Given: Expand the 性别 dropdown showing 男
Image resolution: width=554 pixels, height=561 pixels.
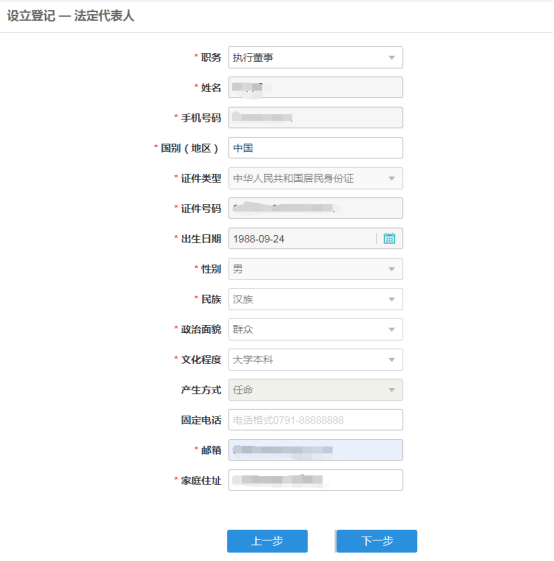Looking at the screenshot, I should coord(315,269).
